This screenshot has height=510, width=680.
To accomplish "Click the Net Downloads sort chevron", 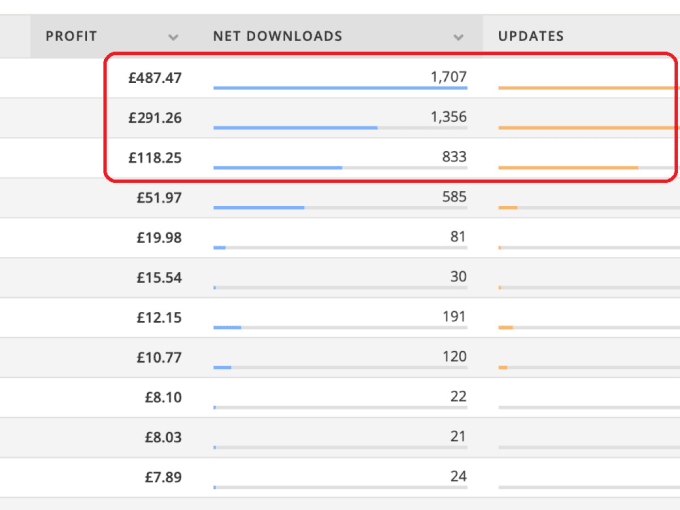I will 458,37.
